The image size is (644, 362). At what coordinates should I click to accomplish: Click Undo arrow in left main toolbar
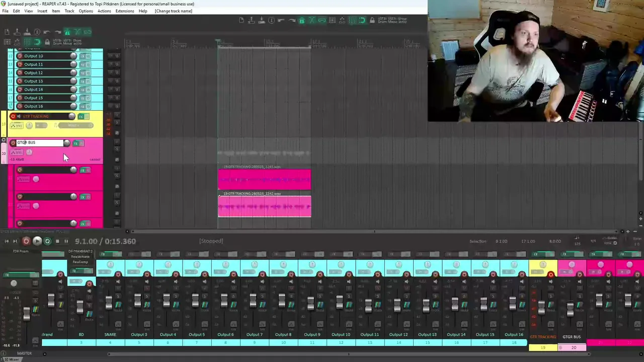47,32
